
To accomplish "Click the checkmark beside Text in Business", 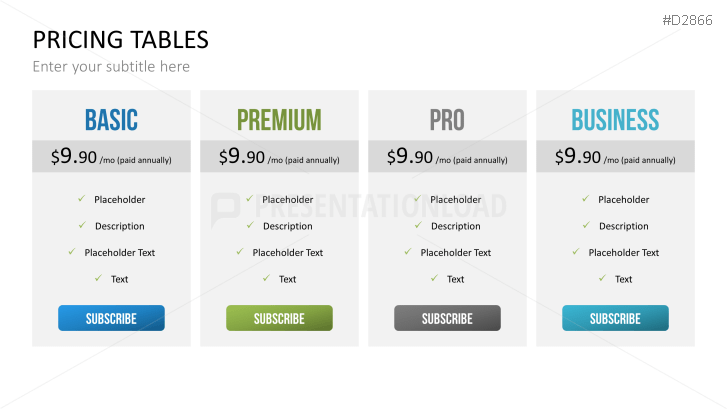I will (600, 279).
